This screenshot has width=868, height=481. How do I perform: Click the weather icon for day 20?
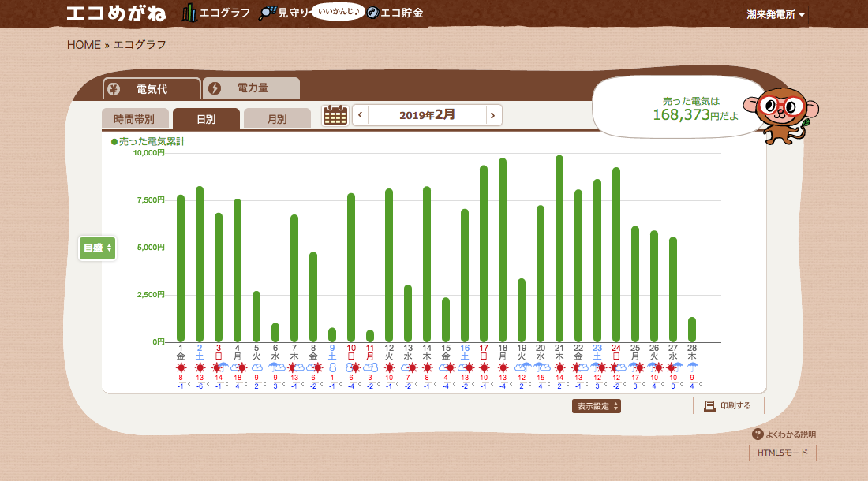coord(541,367)
